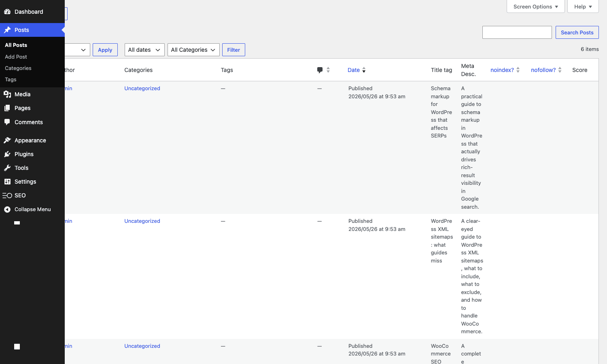Click the Title tag column header
607x364 pixels.
pos(441,70)
